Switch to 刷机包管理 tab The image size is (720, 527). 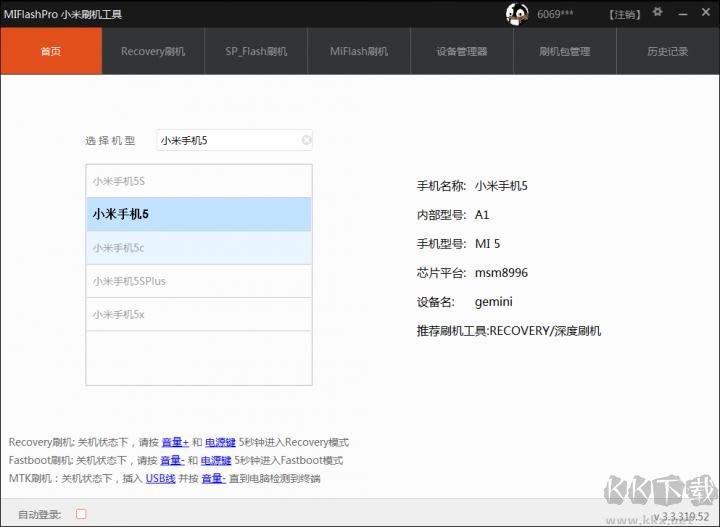coord(565,51)
